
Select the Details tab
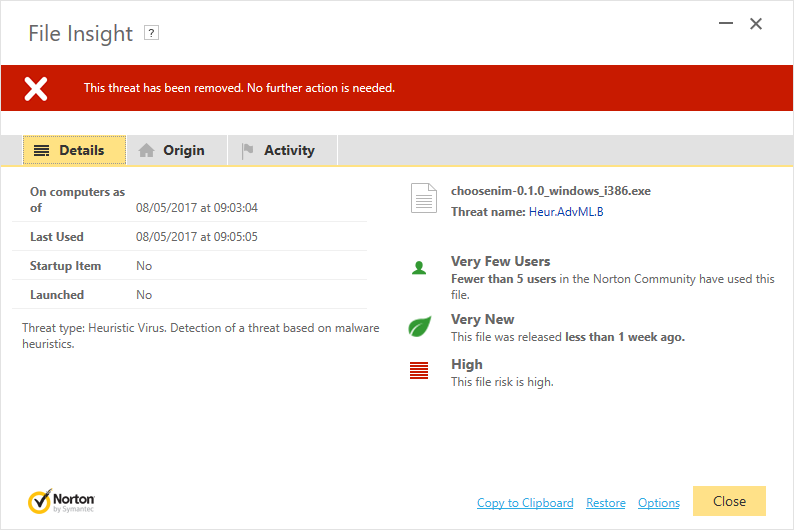coord(74,151)
